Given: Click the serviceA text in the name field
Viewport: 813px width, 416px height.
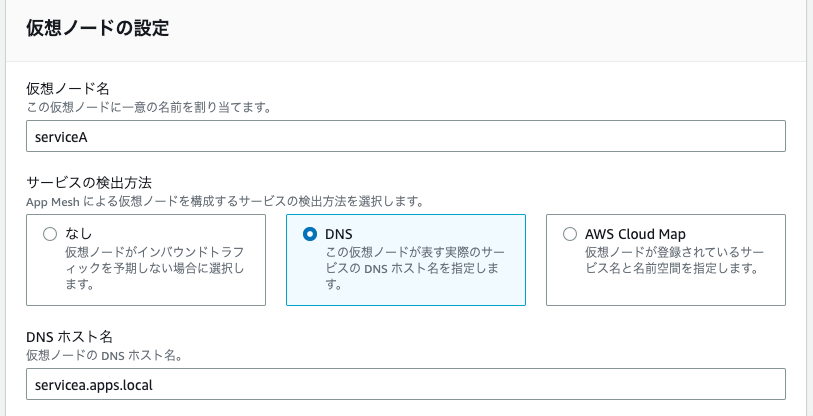Looking at the screenshot, I should point(61,137).
